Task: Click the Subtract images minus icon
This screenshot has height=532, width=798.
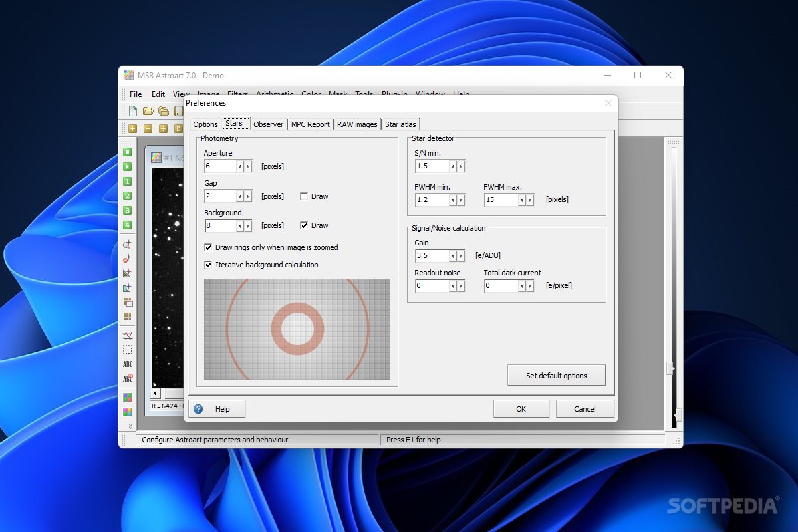Action: pos(148,128)
